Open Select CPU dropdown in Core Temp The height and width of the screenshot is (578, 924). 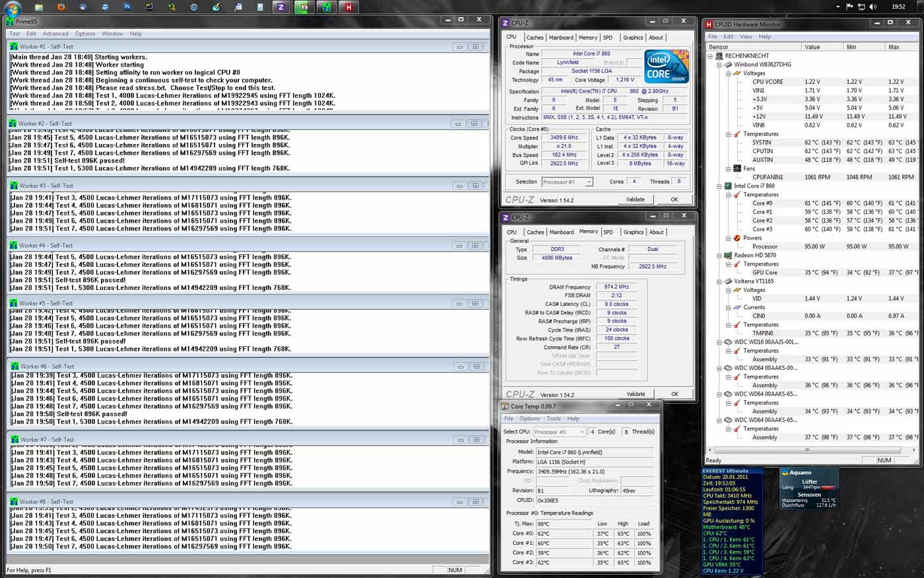(x=559, y=432)
